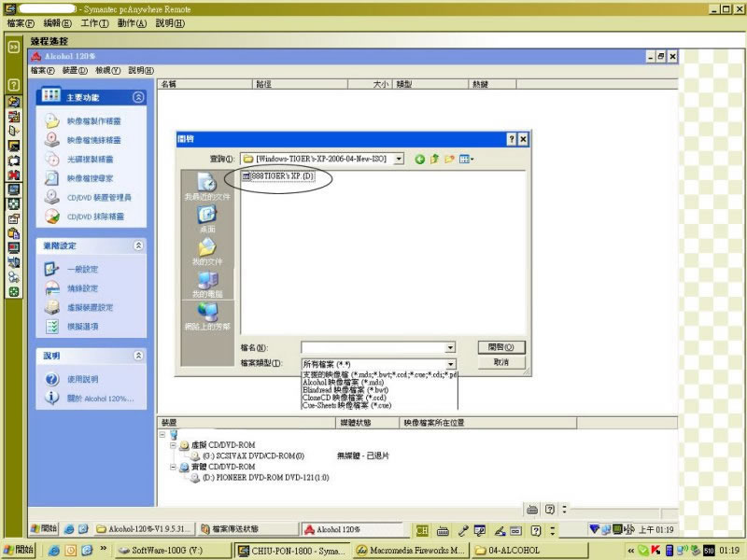Open 使用說明 (help topics) in sidebar
Screen dimensions: 747x560
click(82, 380)
